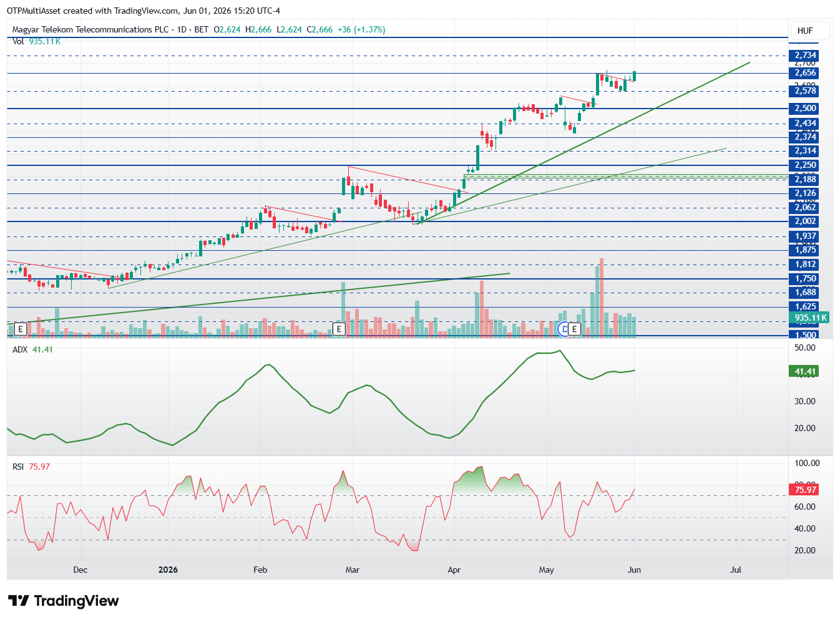
Task: Click the TradingView logo at bottom left
Action: pos(63,601)
